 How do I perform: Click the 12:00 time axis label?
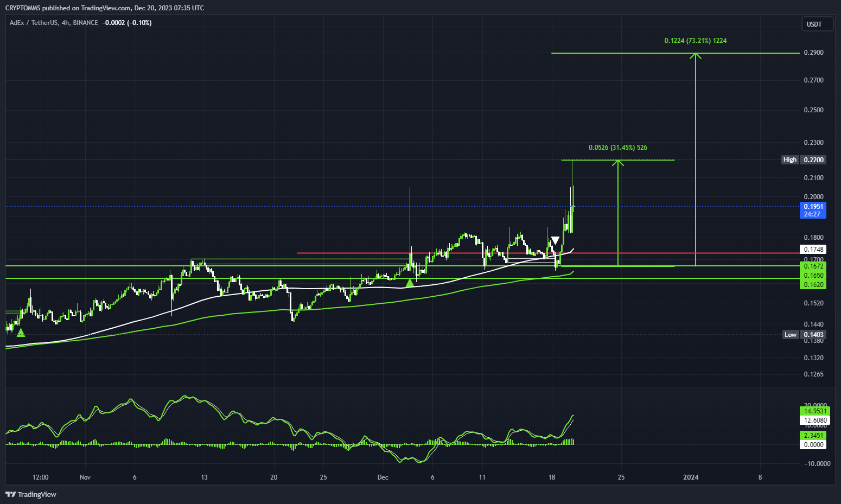[x=41, y=477]
